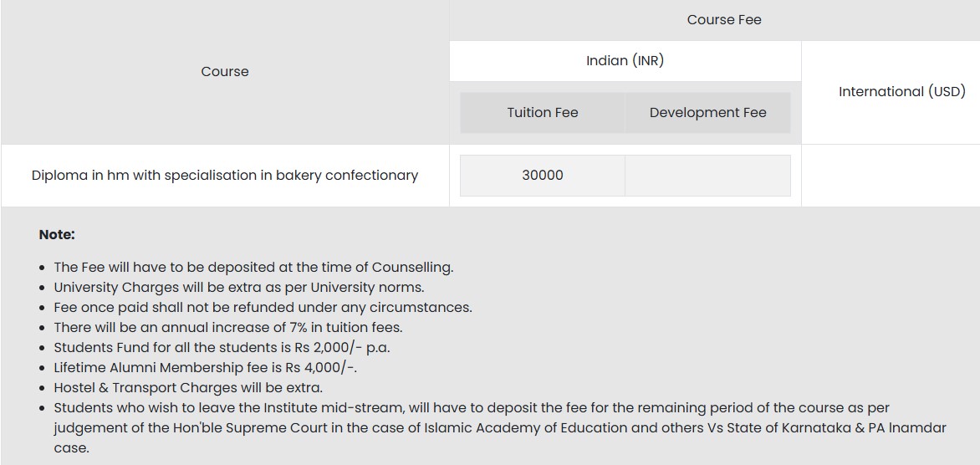Click the Lifetime Alumni Membership fee note
The image size is (980, 465).
pos(205,368)
